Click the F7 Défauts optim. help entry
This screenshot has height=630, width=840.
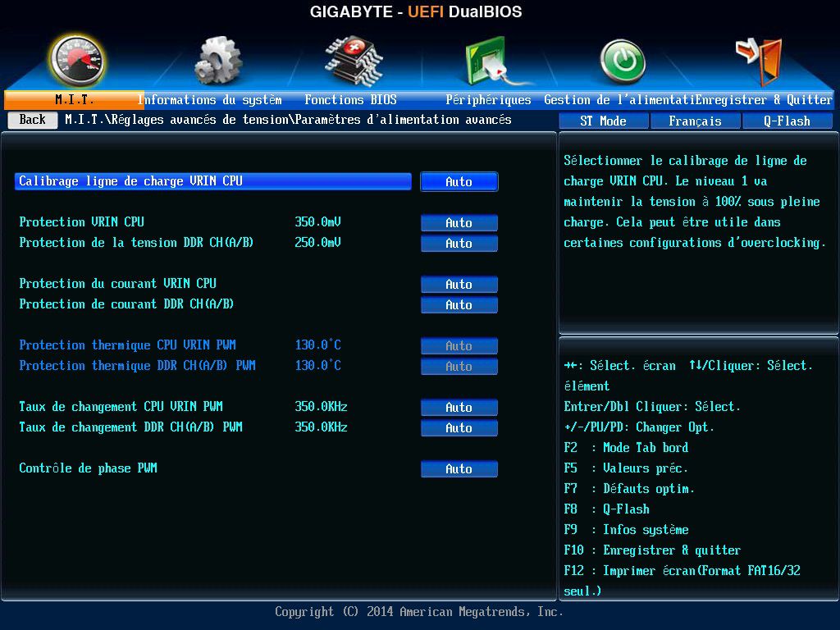click(x=629, y=488)
